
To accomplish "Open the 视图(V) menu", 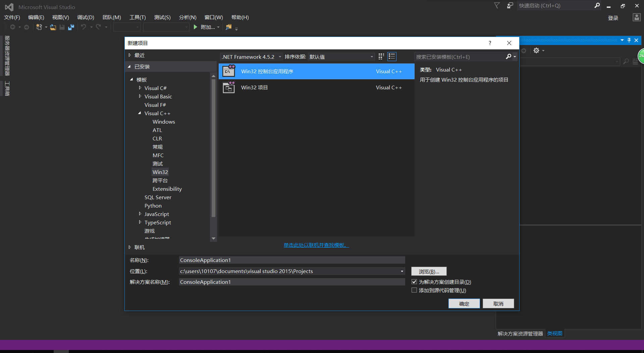I will (61, 17).
